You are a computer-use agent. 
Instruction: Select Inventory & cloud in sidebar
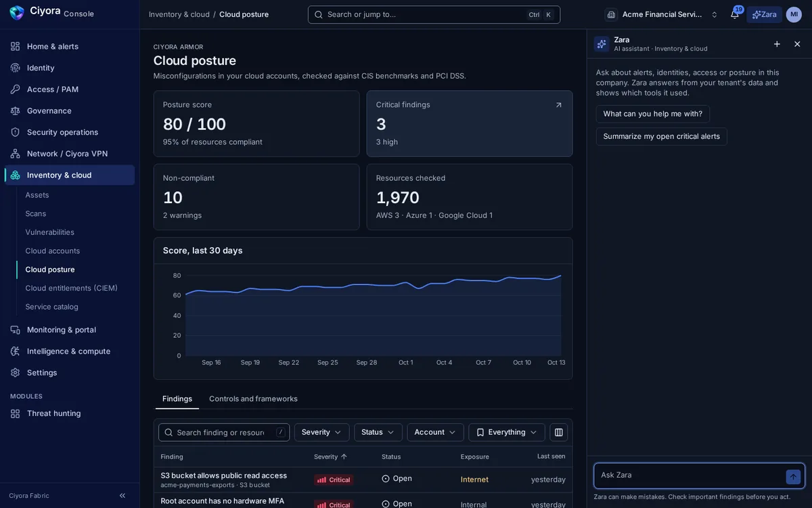pos(70,175)
